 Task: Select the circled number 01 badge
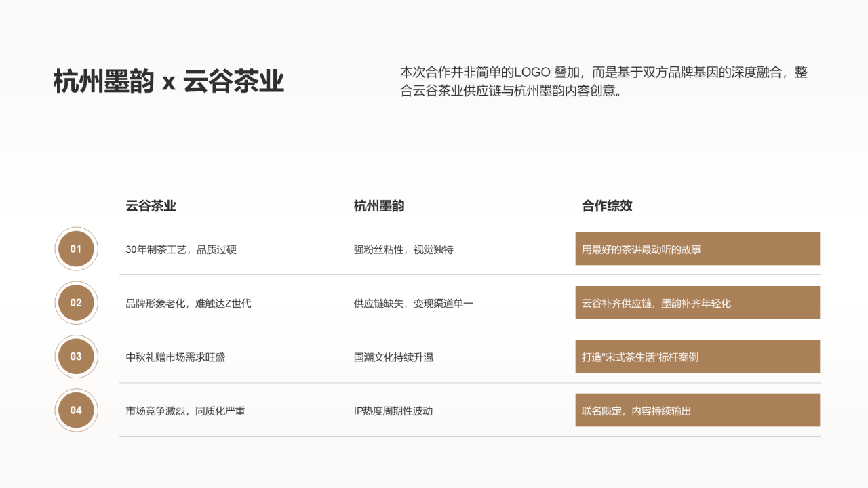[x=76, y=249]
